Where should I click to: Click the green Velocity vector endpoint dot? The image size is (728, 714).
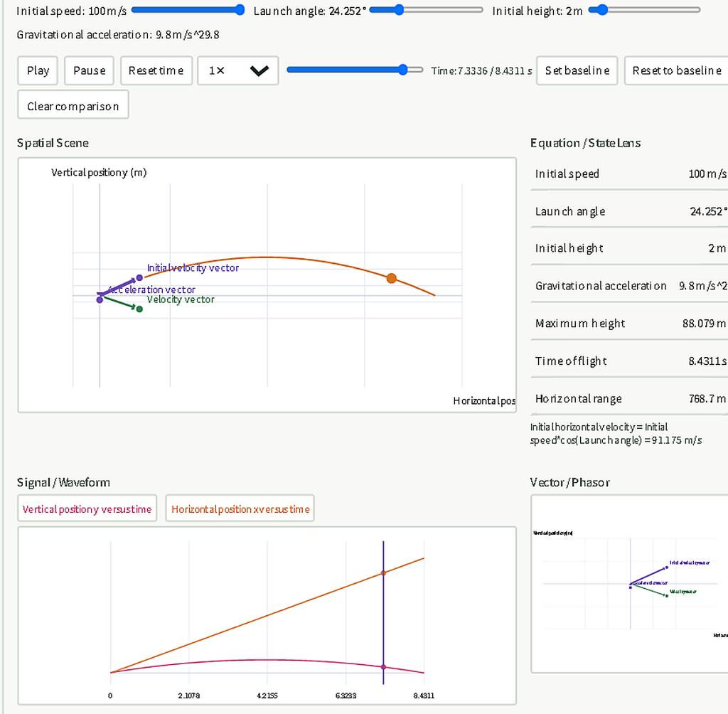click(139, 309)
